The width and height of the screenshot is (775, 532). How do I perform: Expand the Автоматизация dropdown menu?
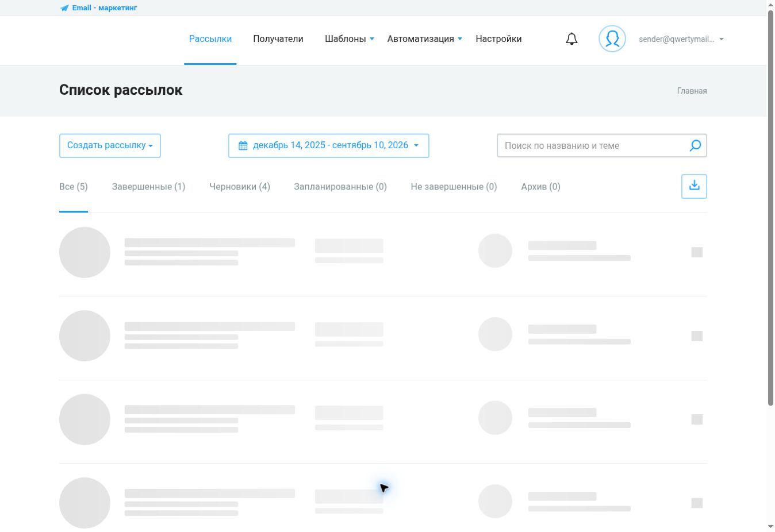click(425, 39)
